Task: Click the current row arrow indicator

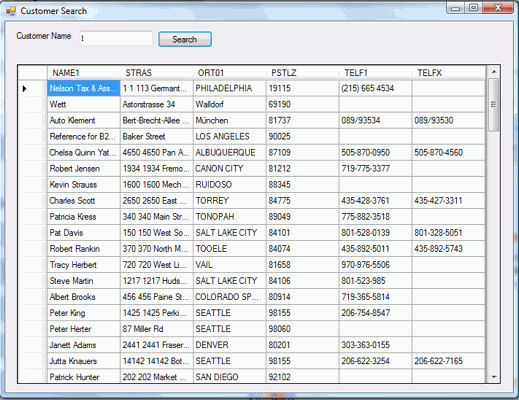Action: click(x=24, y=89)
